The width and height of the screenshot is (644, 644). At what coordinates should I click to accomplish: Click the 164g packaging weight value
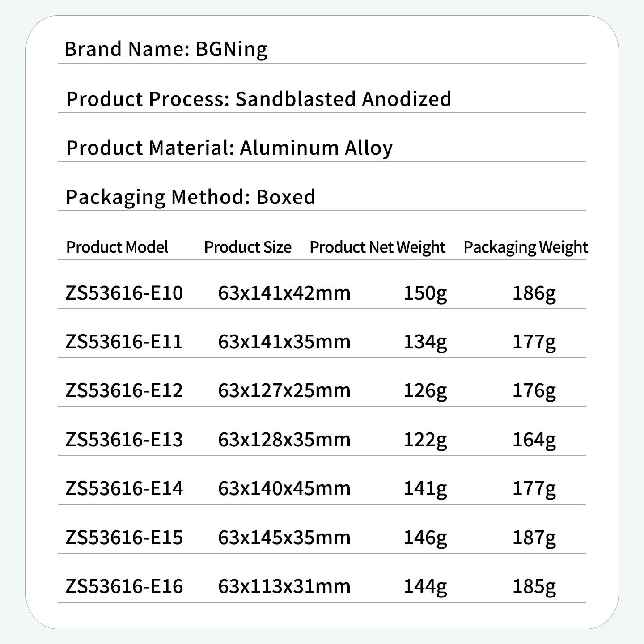[x=534, y=441]
